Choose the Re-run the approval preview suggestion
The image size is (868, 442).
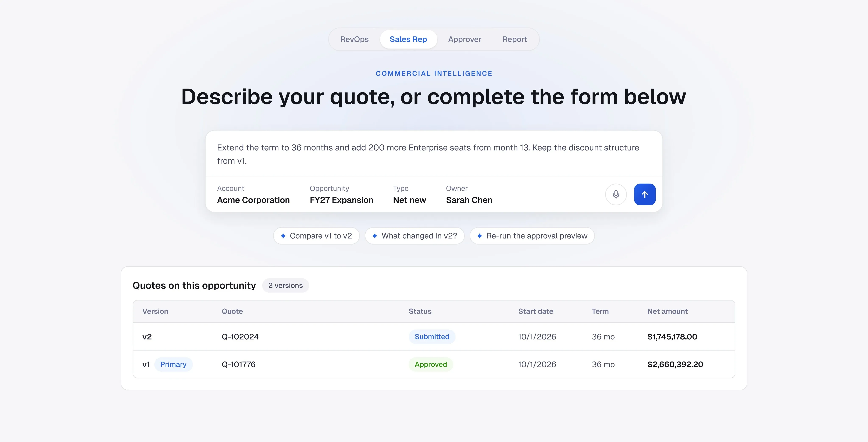click(x=532, y=236)
